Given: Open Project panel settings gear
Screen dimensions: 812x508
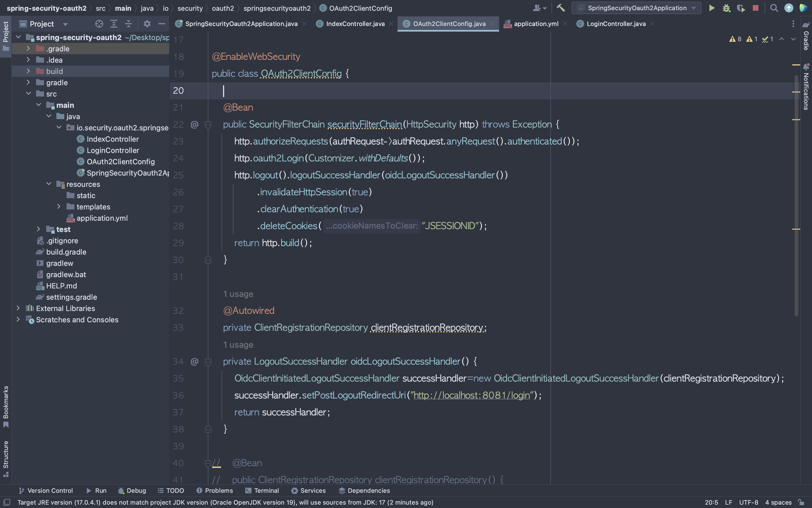Looking at the screenshot, I should pyautogui.click(x=147, y=24).
